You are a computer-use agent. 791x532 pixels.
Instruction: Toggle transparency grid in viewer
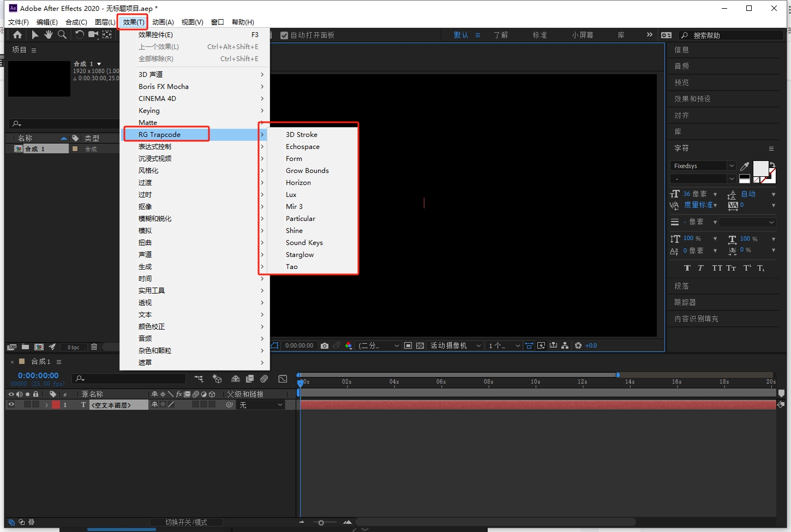point(420,345)
